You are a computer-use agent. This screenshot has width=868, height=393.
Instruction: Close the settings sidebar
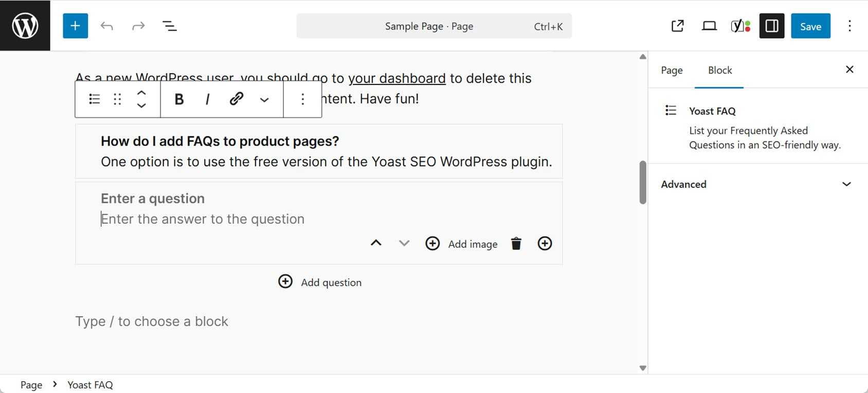click(x=849, y=69)
